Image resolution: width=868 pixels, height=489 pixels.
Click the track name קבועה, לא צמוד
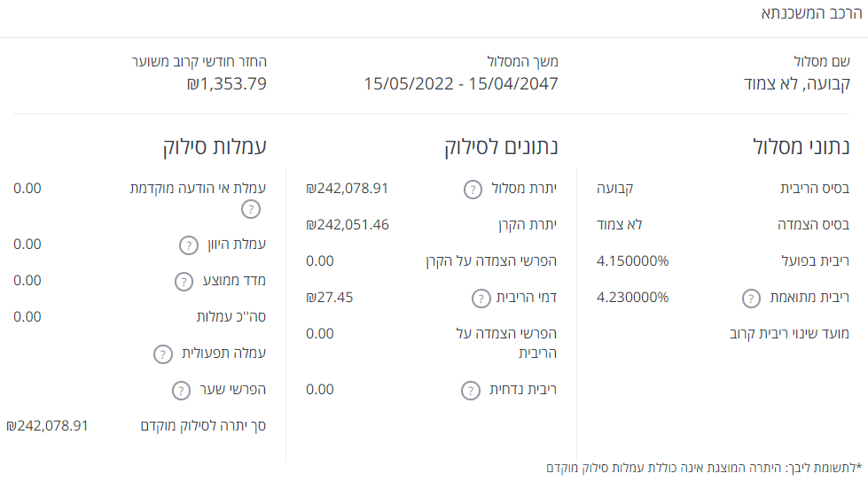pyautogui.click(x=795, y=85)
